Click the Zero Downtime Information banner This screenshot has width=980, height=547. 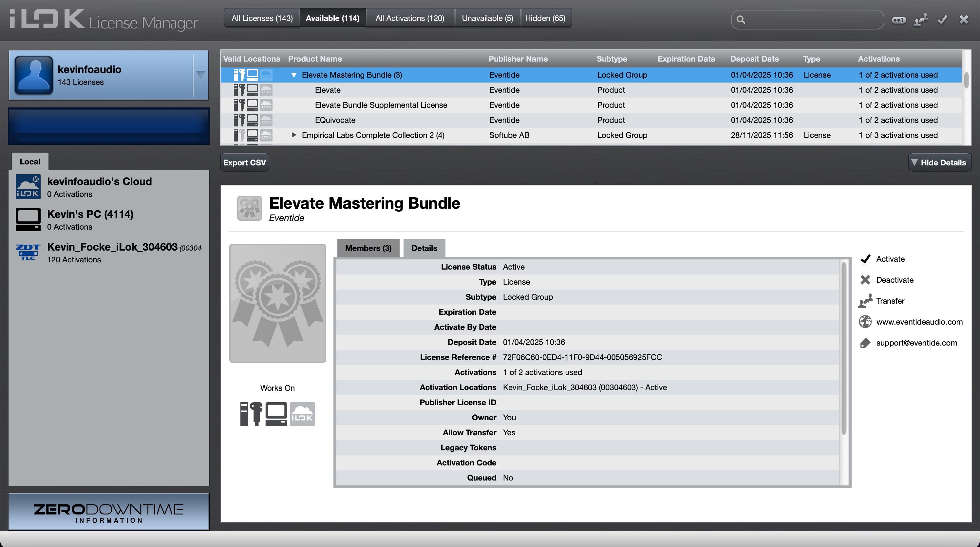[x=108, y=512]
